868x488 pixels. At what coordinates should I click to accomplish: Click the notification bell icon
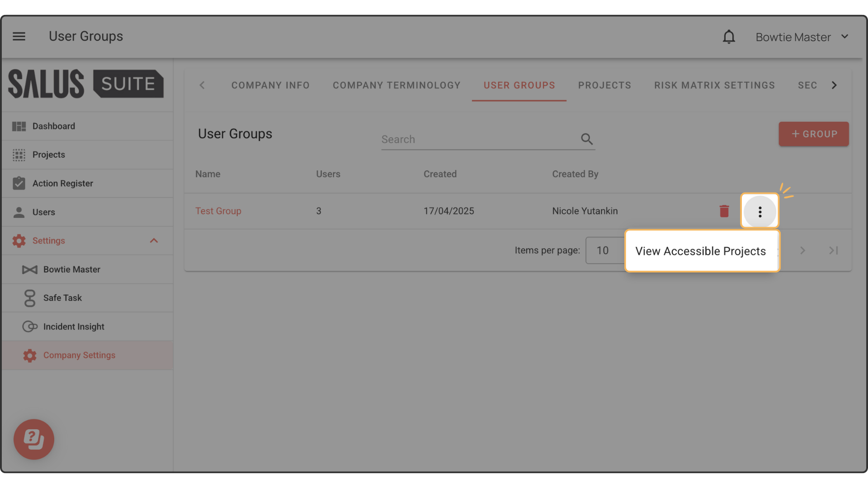(729, 37)
